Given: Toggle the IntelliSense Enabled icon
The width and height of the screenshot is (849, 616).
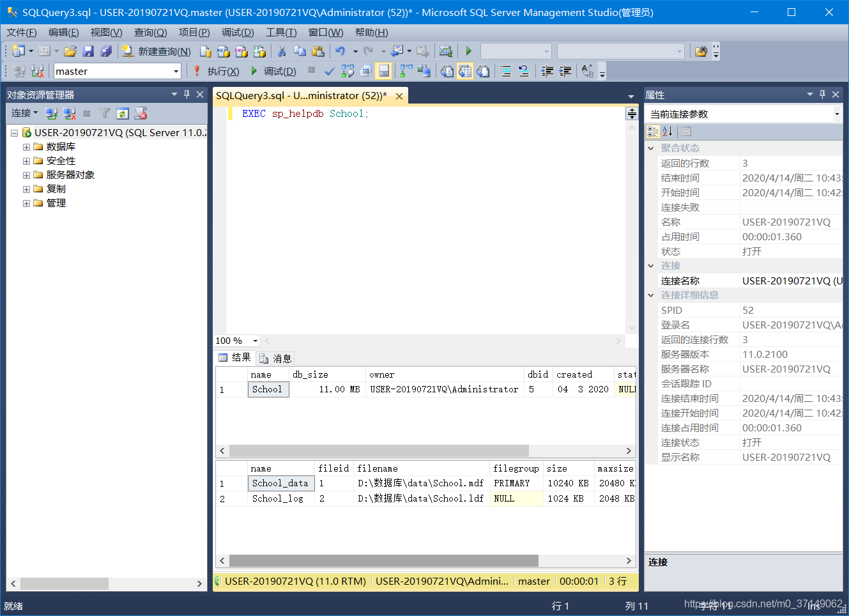Looking at the screenshot, I should click(x=383, y=71).
